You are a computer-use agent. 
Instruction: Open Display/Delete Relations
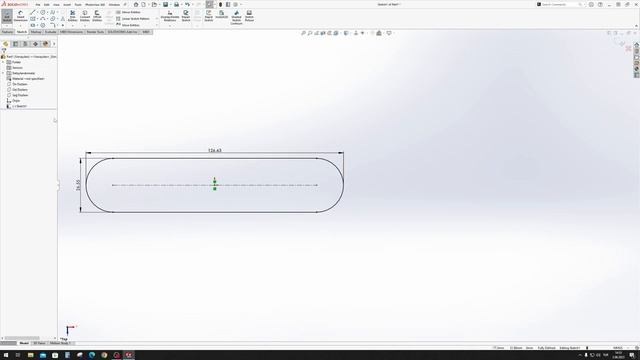tap(170, 16)
